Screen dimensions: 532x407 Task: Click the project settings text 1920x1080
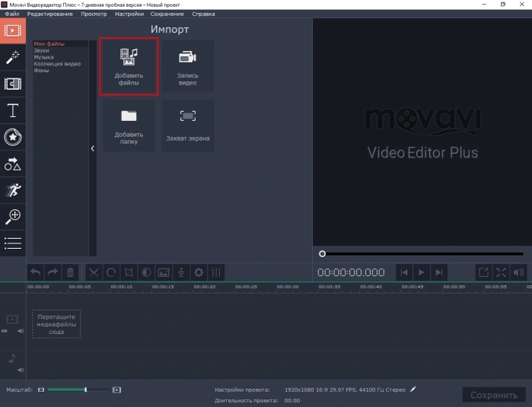click(x=345, y=390)
